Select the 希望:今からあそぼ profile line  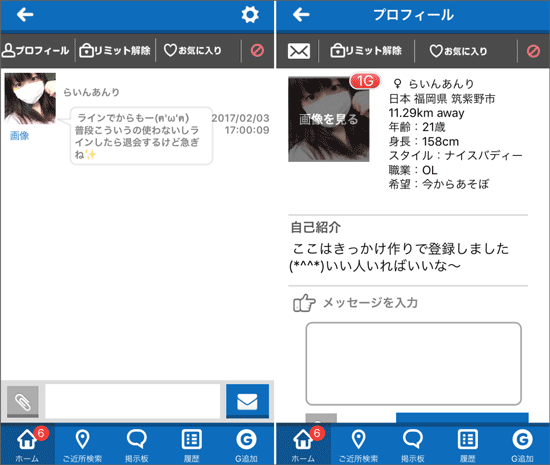tap(439, 184)
